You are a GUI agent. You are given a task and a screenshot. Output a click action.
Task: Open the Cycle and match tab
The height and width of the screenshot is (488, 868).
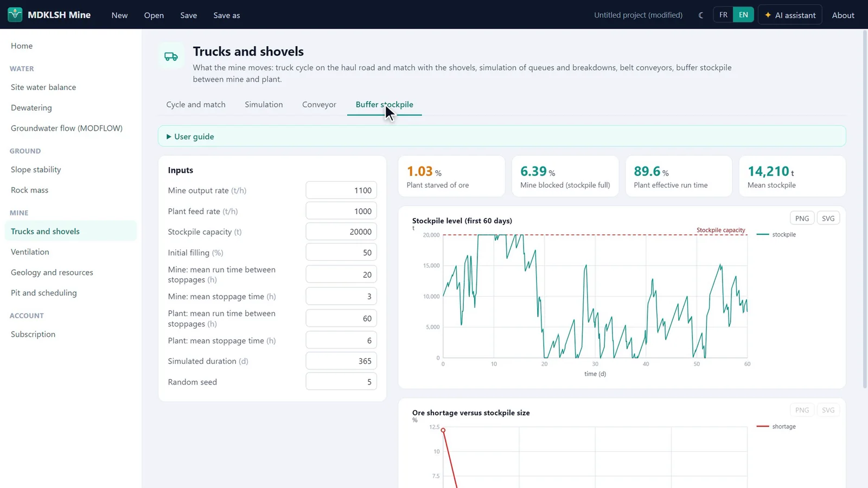coord(196,104)
